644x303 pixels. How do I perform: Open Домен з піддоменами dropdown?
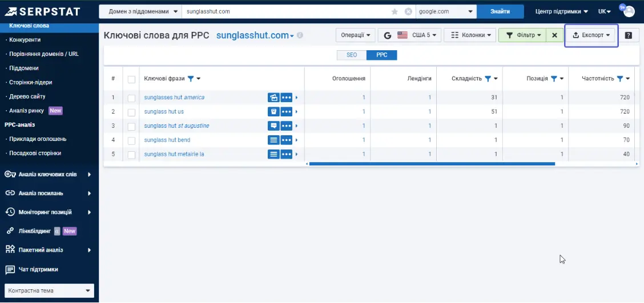[140, 11]
